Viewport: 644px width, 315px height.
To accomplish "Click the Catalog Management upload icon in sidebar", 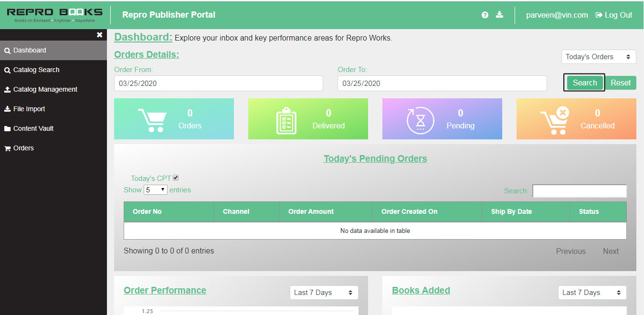I will (x=7, y=89).
